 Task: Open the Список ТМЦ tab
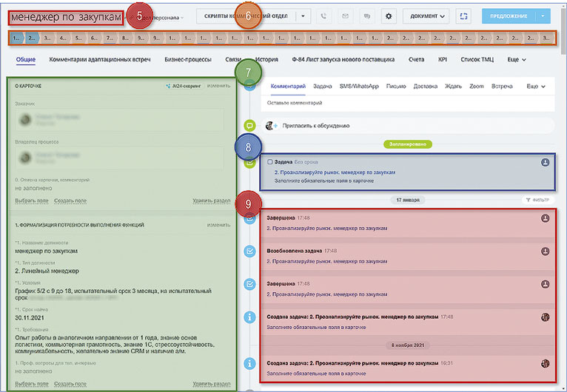point(477,59)
